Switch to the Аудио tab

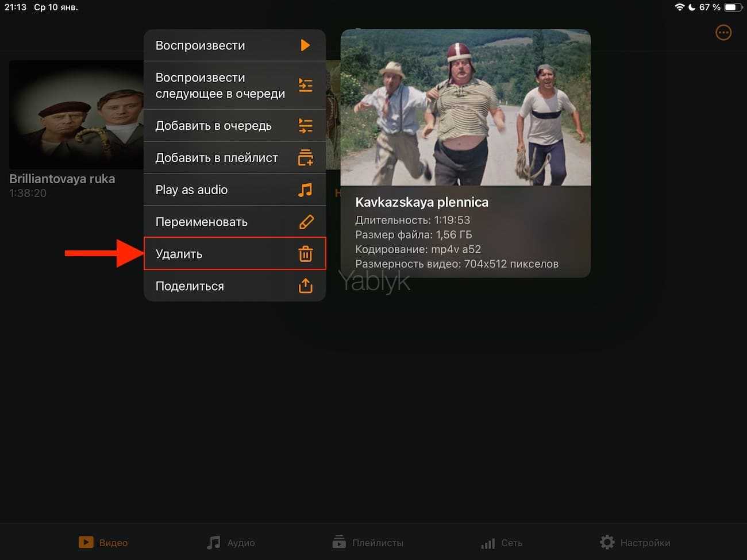tap(231, 543)
